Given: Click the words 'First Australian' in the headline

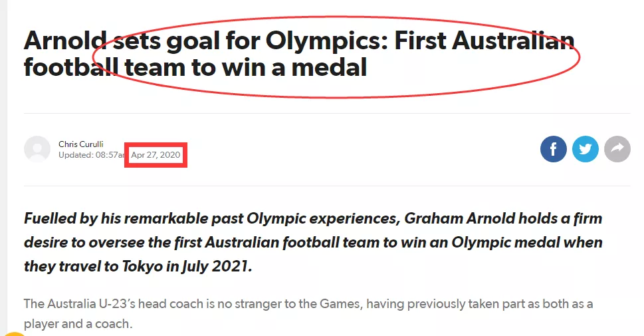Looking at the screenshot, I should (484, 41).
